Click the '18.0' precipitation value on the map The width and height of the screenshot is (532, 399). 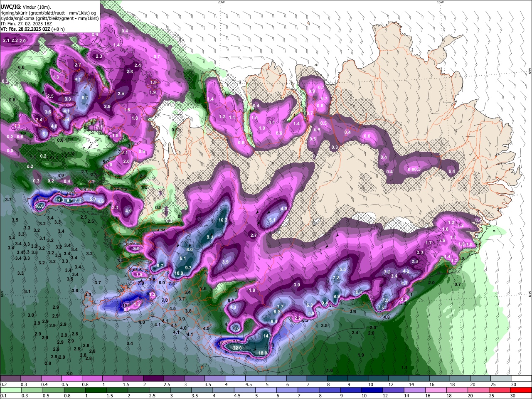(x=263, y=353)
